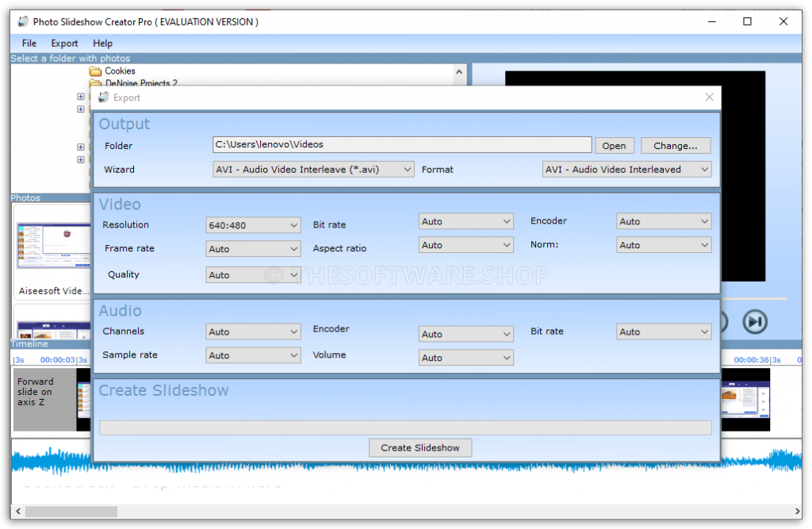Open the audio Volume dropdown
This screenshot has height=529, width=812.
465,358
